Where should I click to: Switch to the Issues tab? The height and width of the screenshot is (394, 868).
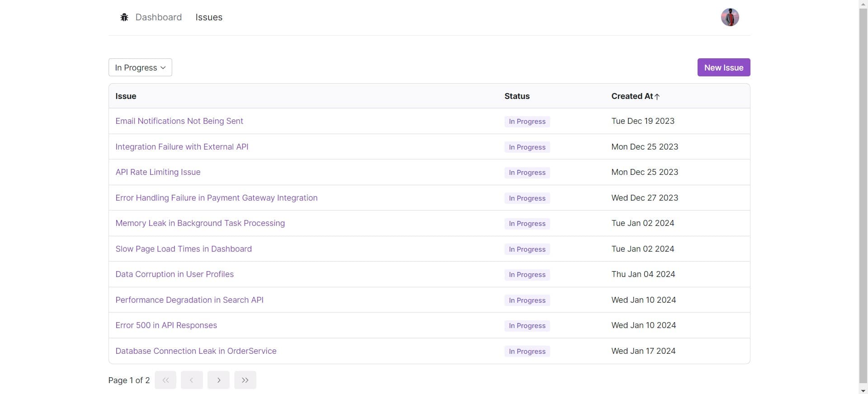208,17
